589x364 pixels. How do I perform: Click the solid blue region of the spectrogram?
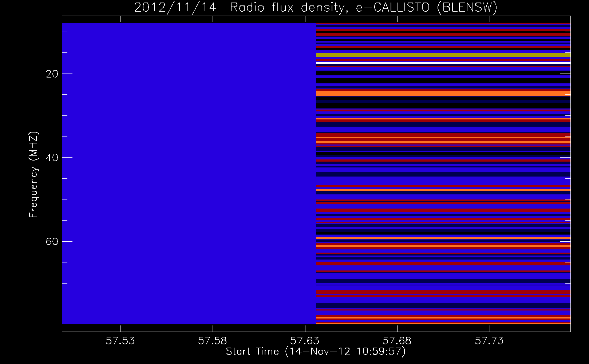(x=189, y=174)
